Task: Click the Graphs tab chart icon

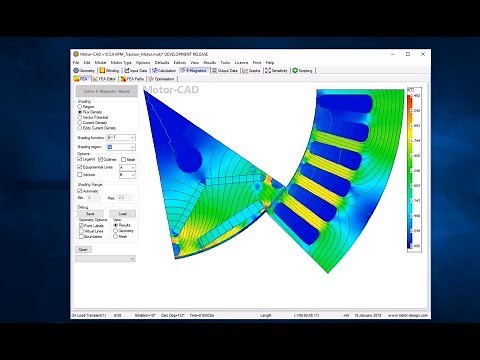Action: (x=246, y=71)
